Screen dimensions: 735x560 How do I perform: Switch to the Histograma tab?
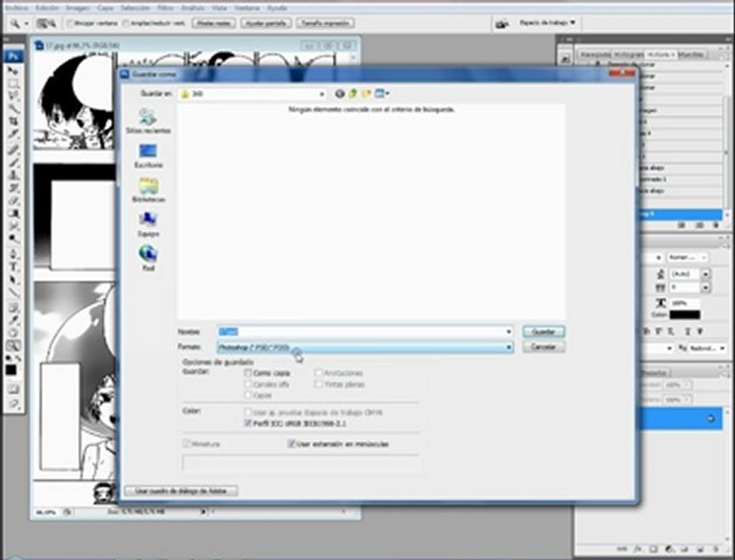point(628,54)
